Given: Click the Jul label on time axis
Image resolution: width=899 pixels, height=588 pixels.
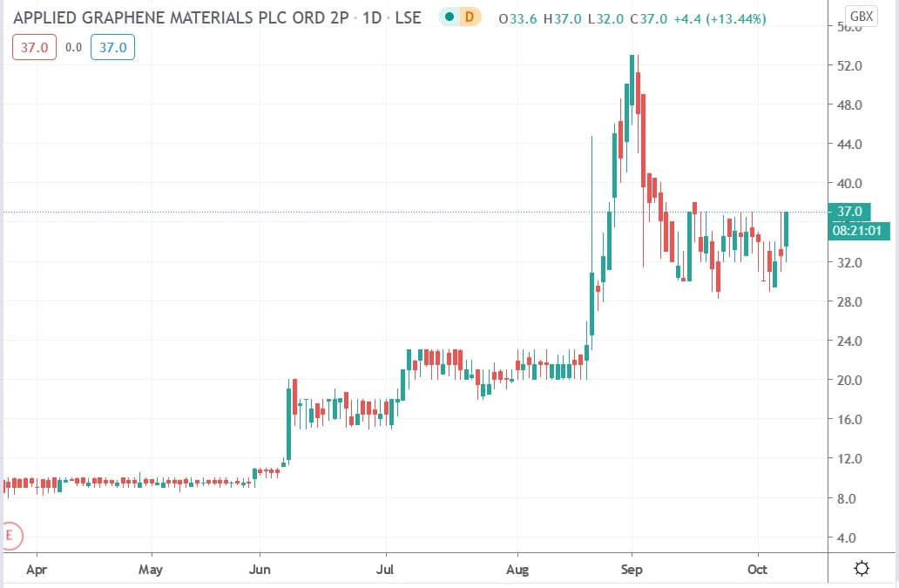Looking at the screenshot, I should (x=385, y=569).
